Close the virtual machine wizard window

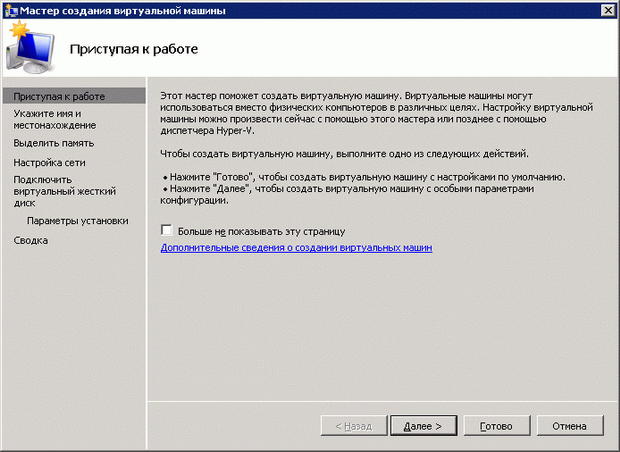tap(607, 10)
